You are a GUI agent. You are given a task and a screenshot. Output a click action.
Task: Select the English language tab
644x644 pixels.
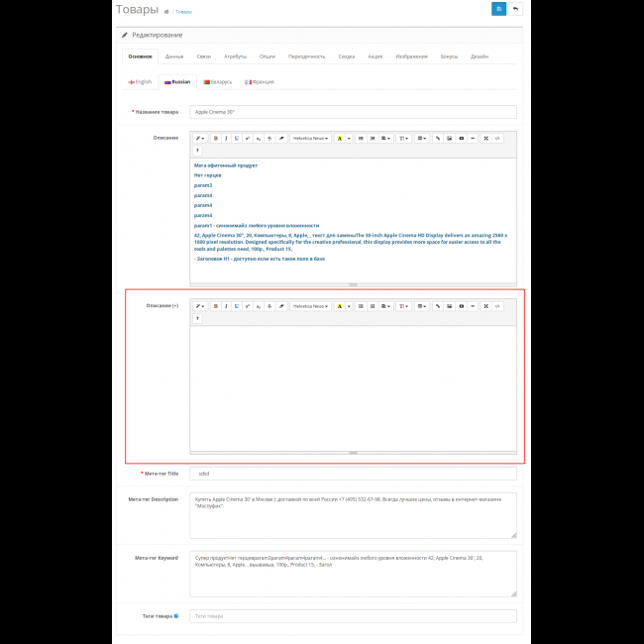pyautogui.click(x=141, y=81)
